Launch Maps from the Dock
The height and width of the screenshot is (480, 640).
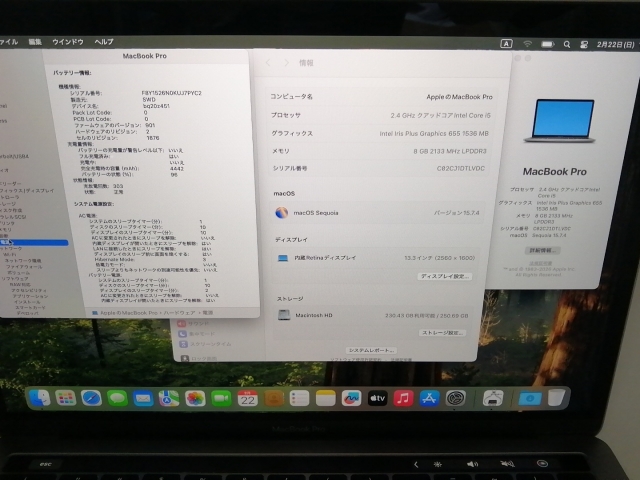[x=169, y=398]
